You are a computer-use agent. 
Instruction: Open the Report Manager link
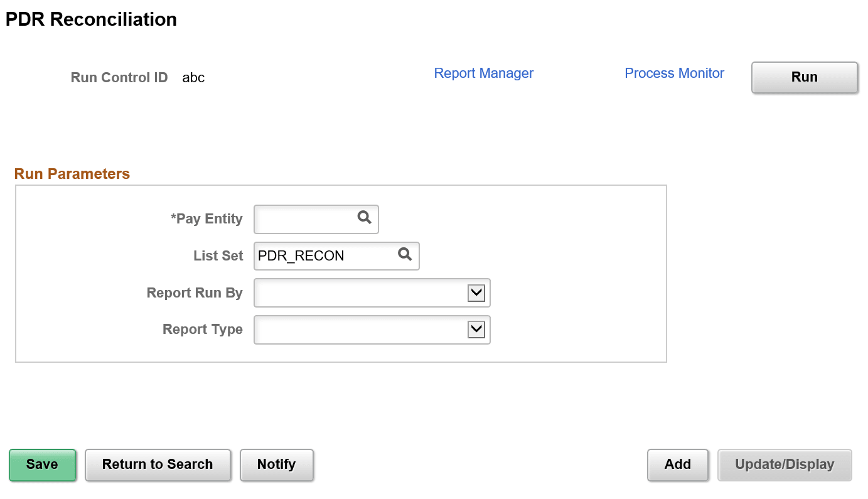click(x=483, y=73)
